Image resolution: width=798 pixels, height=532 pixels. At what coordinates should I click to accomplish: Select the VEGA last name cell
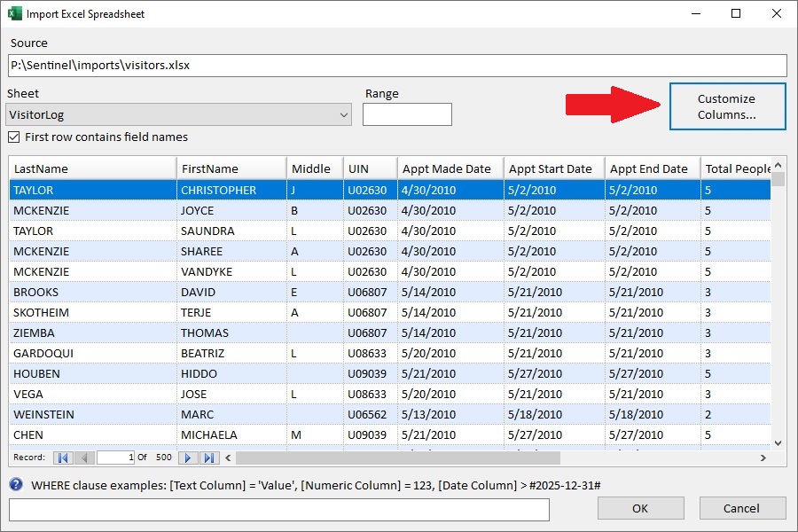pyautogui.click(x=92, y=394)
